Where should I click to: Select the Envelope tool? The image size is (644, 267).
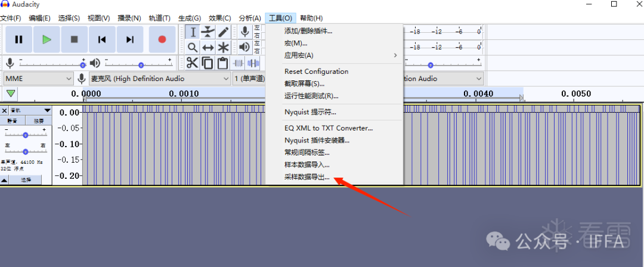coord(208,32)
